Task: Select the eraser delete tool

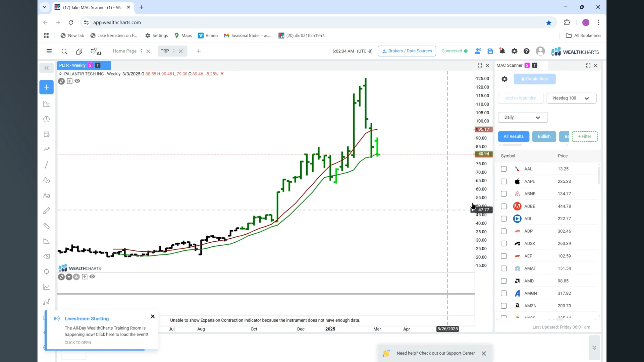Action: pyautogui.click(x=47, y=256)
